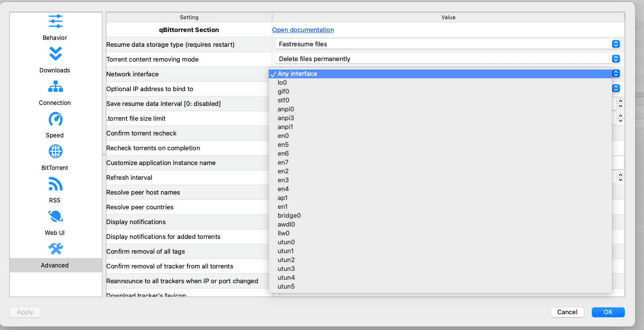Open the Speed settings section
Image resolution: width=644 pixels, height=330 pixels.
55,125
